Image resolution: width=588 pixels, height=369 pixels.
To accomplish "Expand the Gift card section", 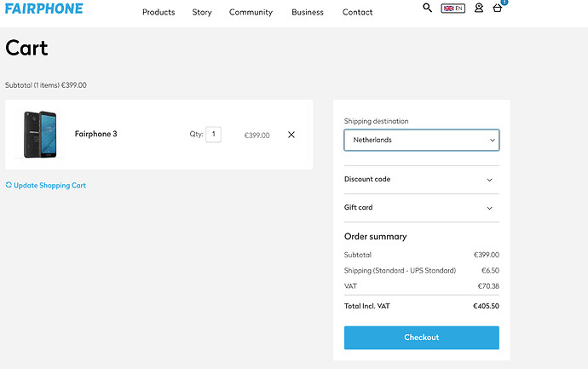I will [422, 208].
